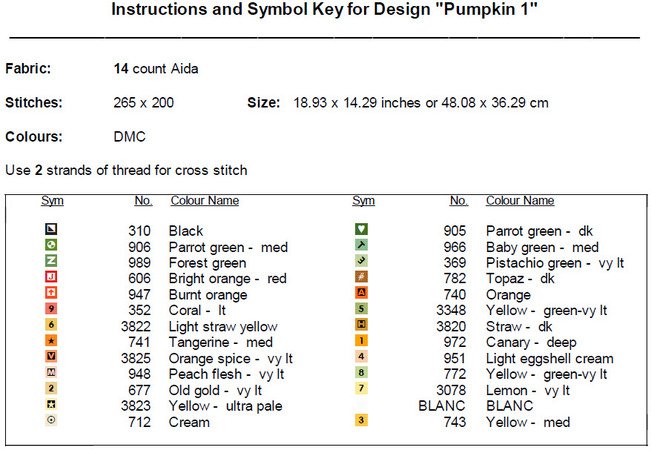This screenshot has width=651, height=450.
Task: Click the Colour Name header above Black
Action: [x=205, y=201]
